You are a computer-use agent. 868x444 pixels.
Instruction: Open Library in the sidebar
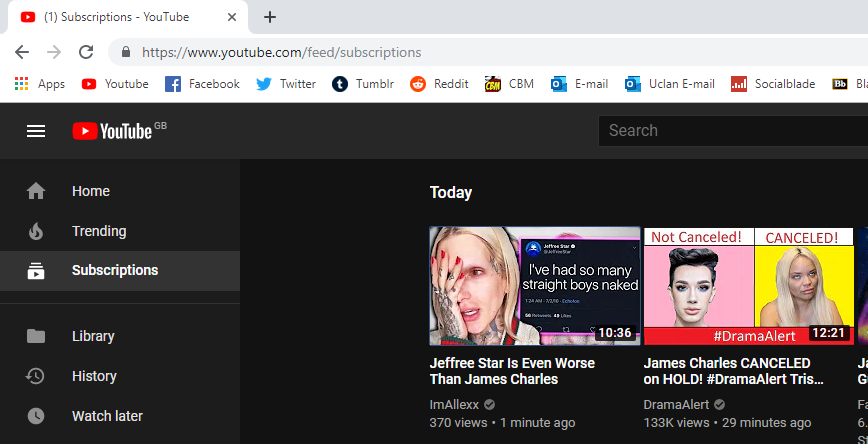120,336
